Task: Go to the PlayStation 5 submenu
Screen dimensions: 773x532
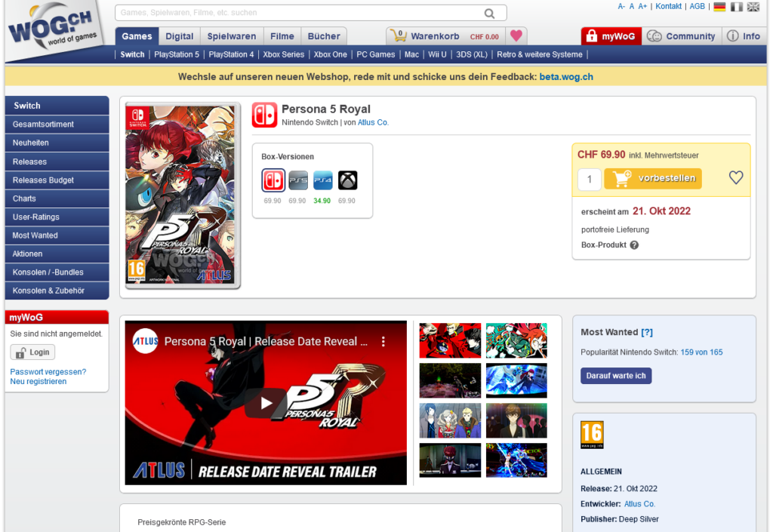Action: [x=177, y=54]
